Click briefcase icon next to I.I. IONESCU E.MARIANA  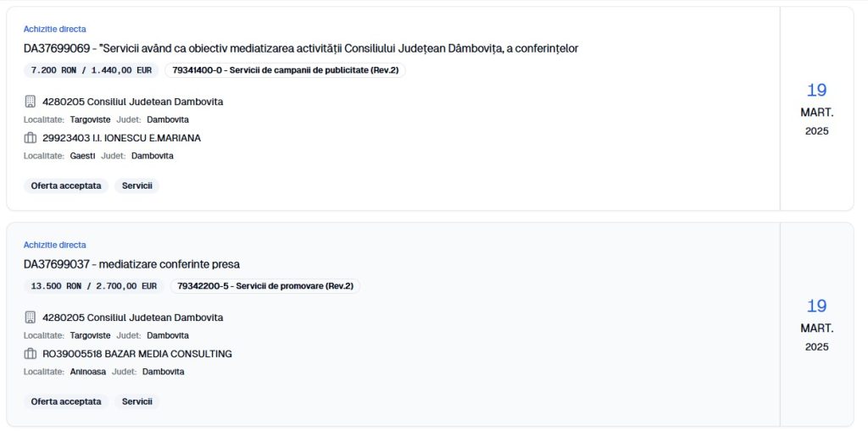click(31, 138)
